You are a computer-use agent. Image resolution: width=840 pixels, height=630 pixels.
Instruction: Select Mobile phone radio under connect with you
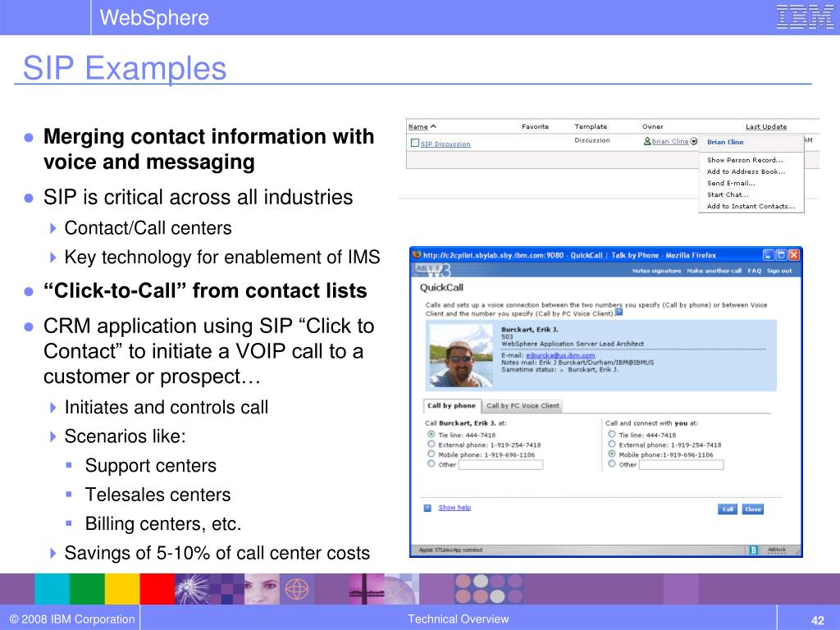click(612, 454)
